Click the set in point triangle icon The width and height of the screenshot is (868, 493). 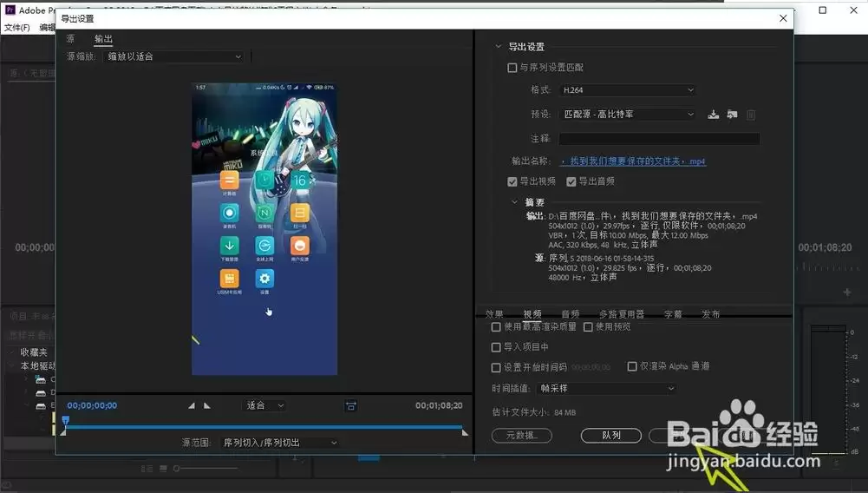pyautogui.click(x=192, y=405)
